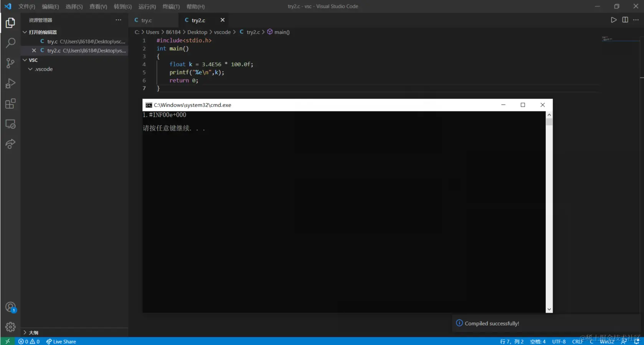Click the float k declaration line
This screenshot has height=345, width=644.
[x=211, y=64]
